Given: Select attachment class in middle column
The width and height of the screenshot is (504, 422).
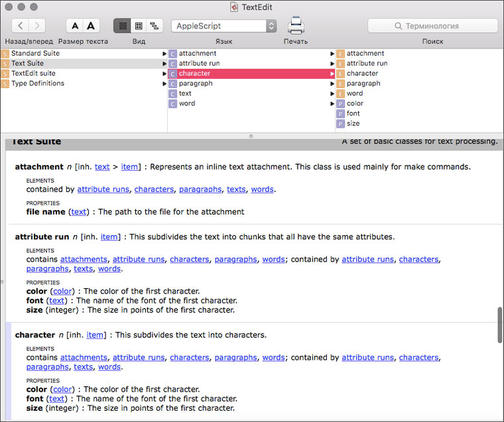Looking at the screenshot, I should (x=251, y=53).
